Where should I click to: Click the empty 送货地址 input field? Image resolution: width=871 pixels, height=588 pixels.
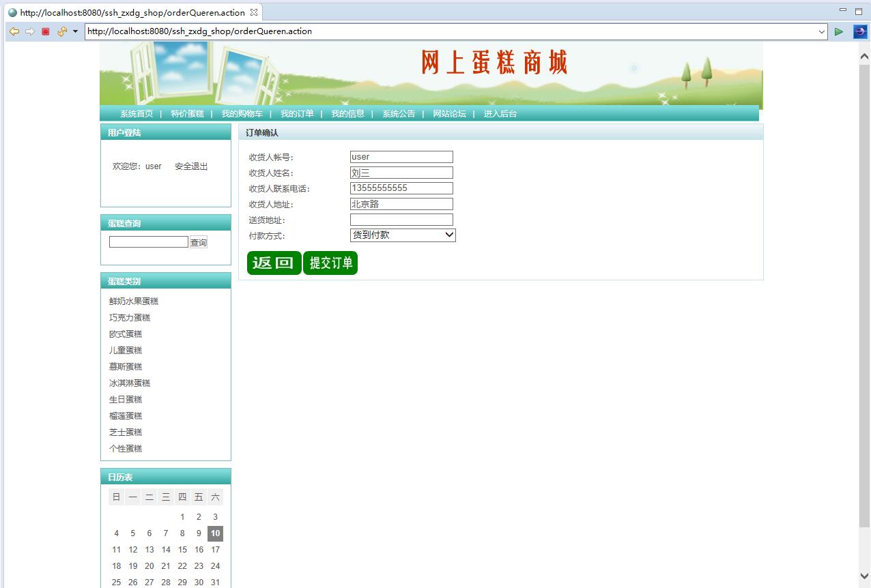tap(401, 220)
